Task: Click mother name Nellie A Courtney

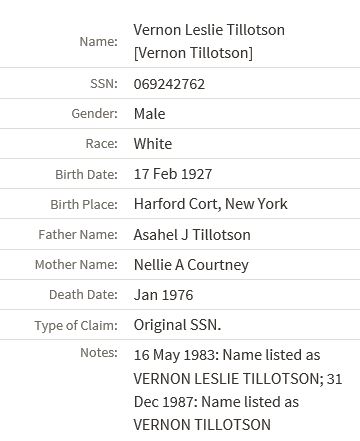Action: pyautogui.click(x=191, y=265)
